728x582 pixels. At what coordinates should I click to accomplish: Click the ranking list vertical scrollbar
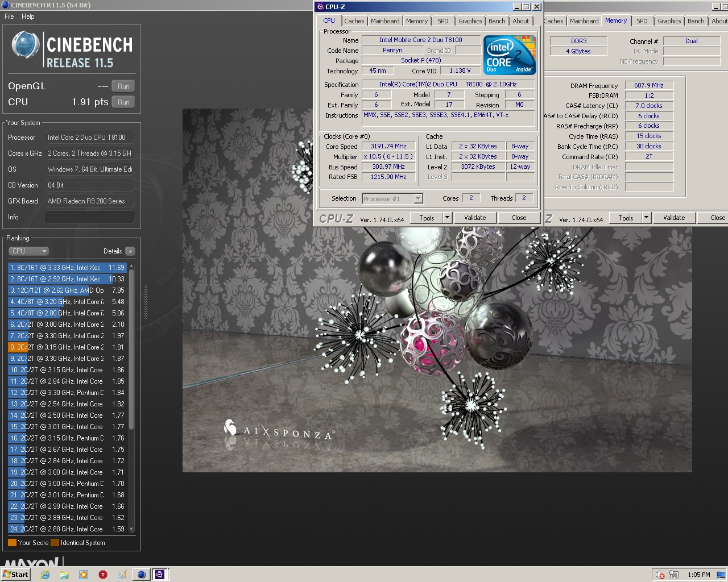(132, 350)
